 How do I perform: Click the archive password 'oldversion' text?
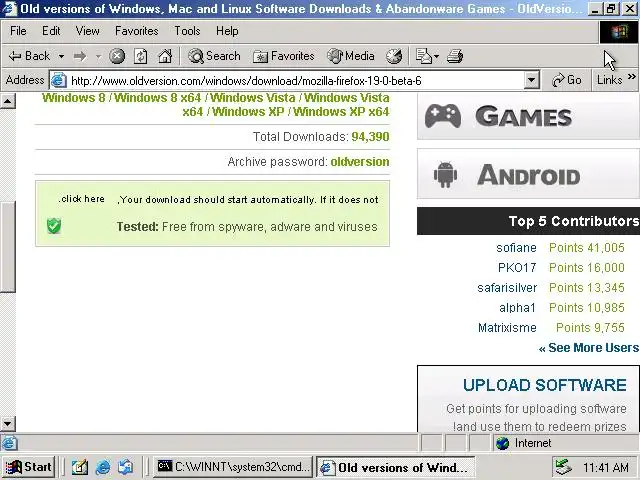(x=360, y=162)
